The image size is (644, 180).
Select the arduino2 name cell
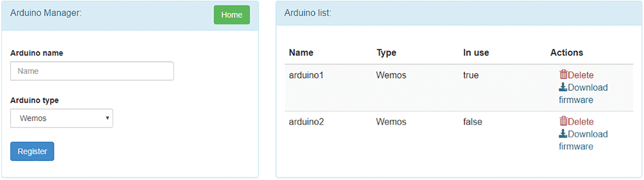[x=306, y=122]
